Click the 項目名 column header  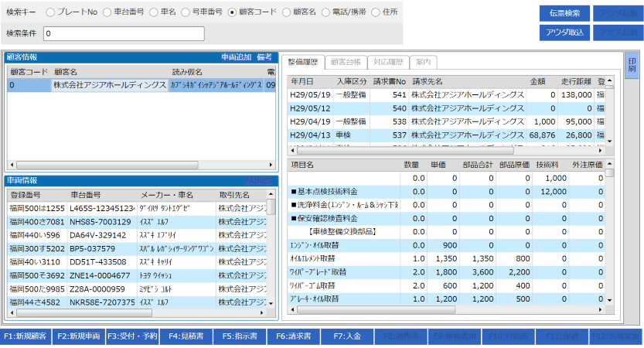(344, 165)
